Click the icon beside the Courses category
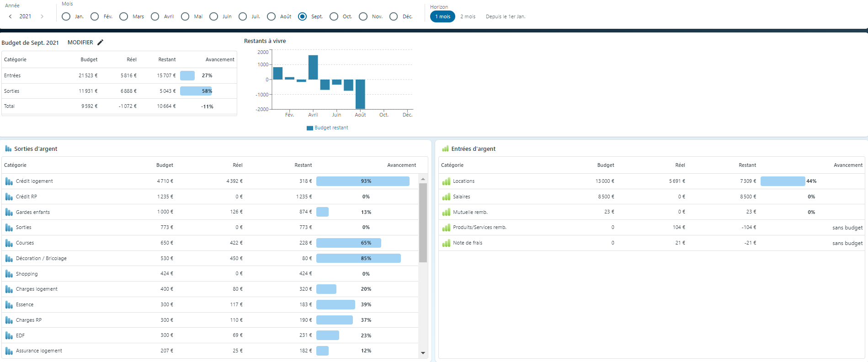 (x=9, y=243)
